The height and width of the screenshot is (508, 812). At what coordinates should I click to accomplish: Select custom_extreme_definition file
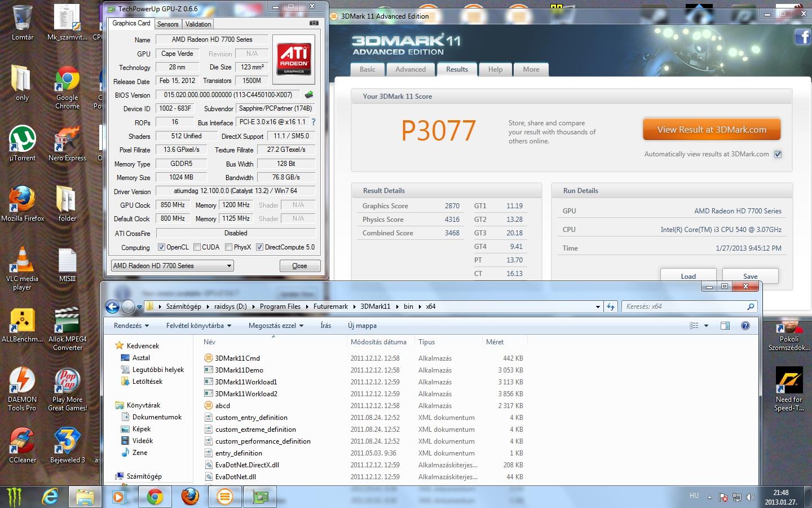tap(255, 430)
